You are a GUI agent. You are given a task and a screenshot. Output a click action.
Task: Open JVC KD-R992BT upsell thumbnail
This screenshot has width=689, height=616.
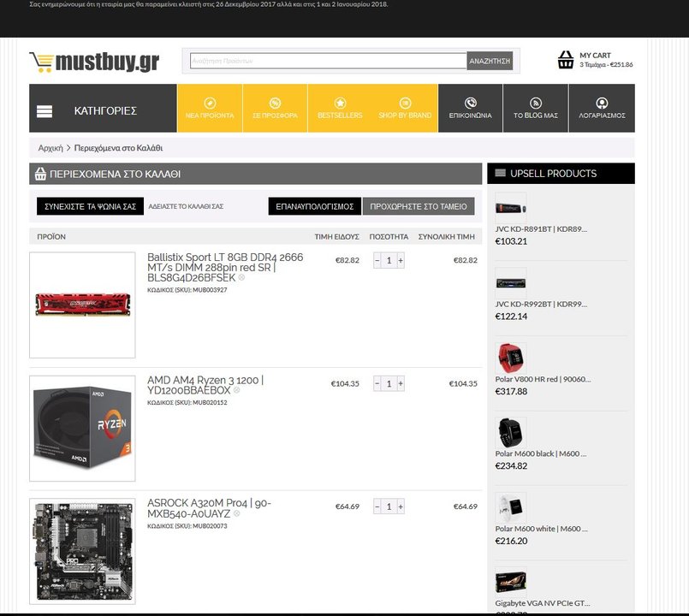point(511,283)
